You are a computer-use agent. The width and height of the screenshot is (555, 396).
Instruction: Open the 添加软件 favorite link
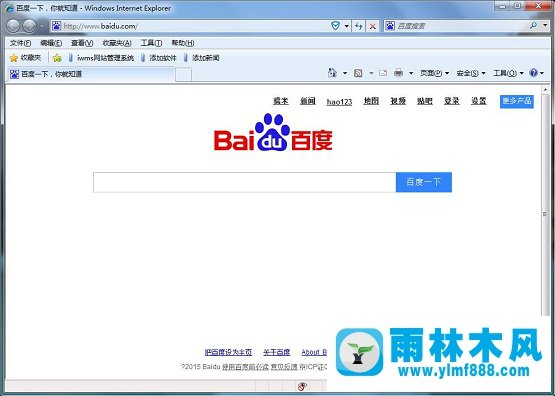[158, 58]
